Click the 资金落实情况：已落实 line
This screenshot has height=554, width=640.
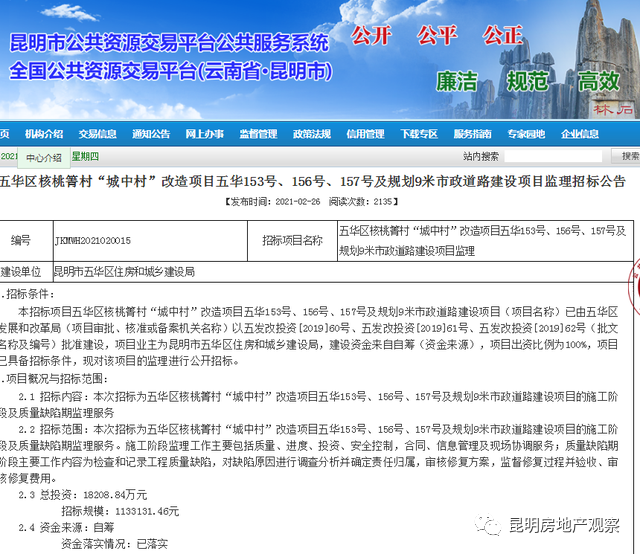coord(114,544)
